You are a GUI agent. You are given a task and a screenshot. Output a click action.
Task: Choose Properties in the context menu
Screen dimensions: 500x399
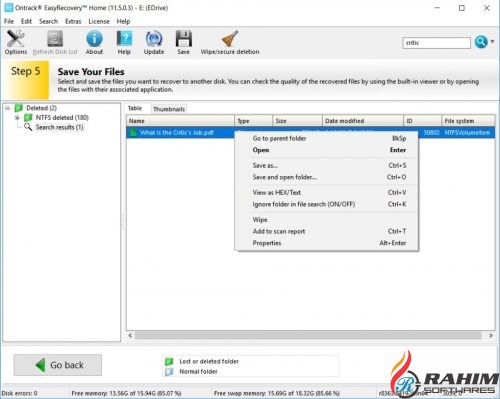(327, 243)
